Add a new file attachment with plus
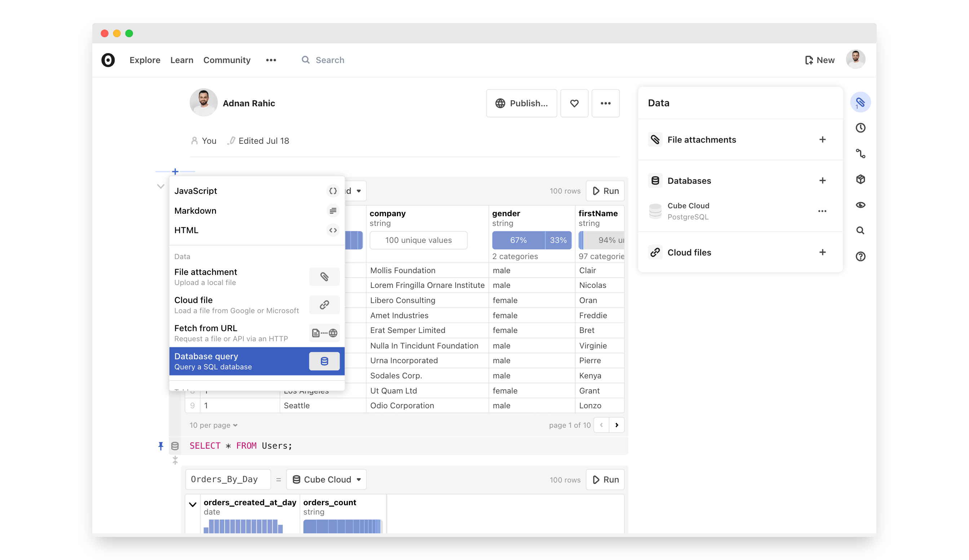 click(822, 139)
